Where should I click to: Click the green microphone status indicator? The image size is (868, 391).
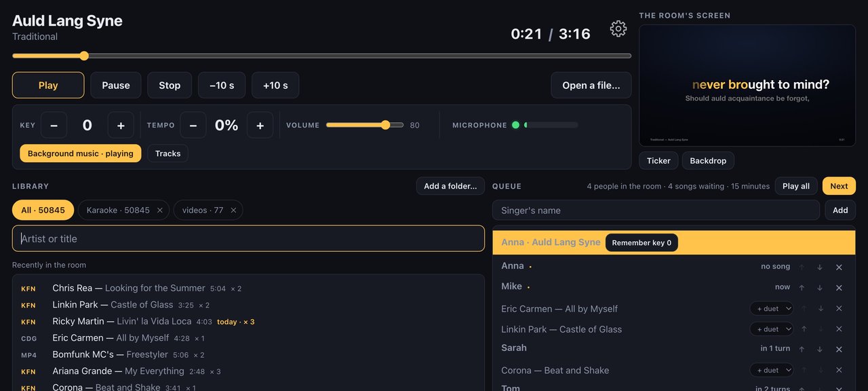click(515, 125)
